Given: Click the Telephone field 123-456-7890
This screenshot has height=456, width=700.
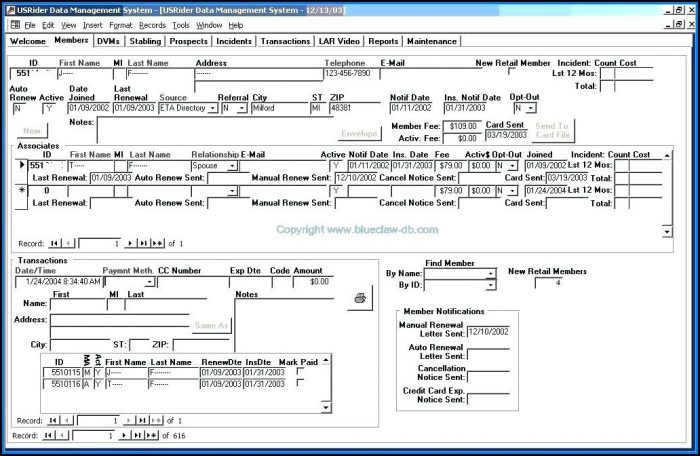Looking at the screenshot, I should tap(351, 74).
